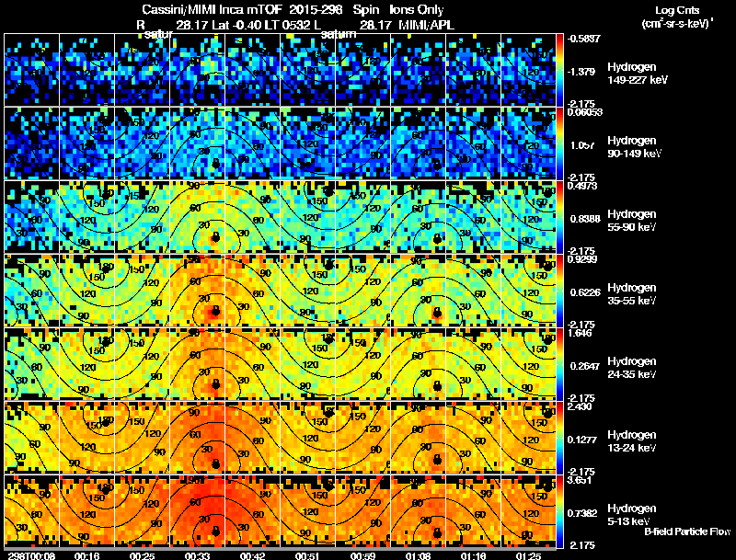
Task: Select the 'Hydrogen 5-13 keV' row label
Action: pos(632,515)
